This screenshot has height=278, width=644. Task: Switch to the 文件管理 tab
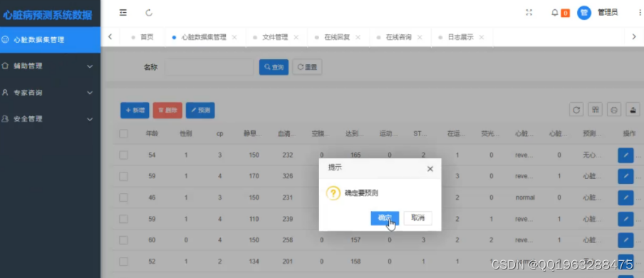click(275, 37)
